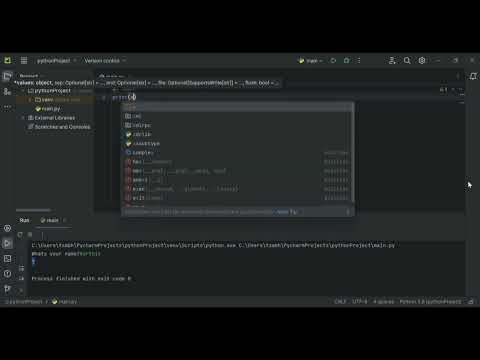Open the main run configuration dropdown

[311, 61]
